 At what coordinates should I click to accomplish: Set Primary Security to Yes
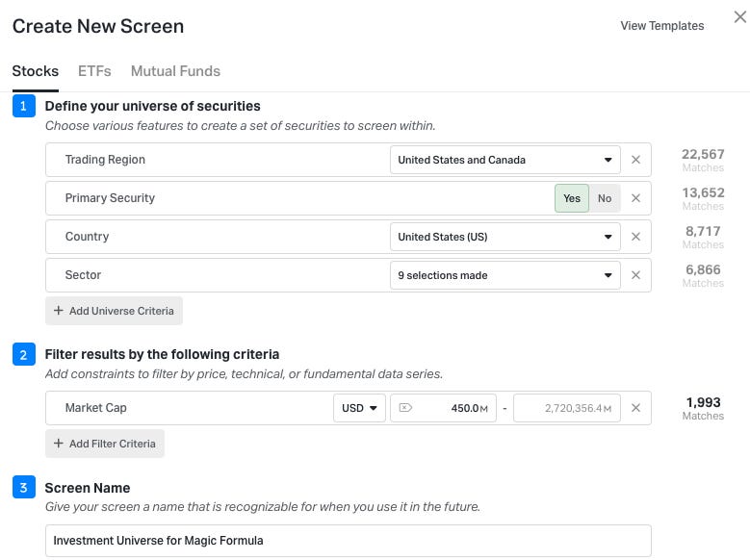pyautogui.click(x=572, y=198)
